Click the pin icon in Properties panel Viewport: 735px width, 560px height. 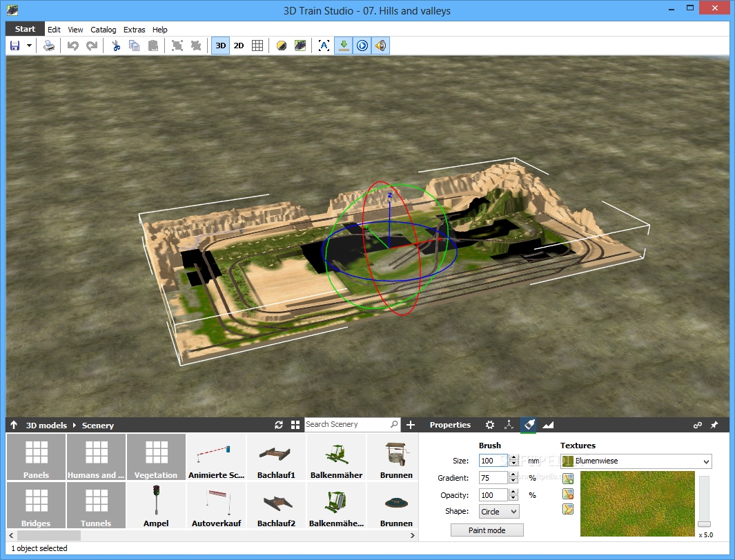click(x=714, y=425)
